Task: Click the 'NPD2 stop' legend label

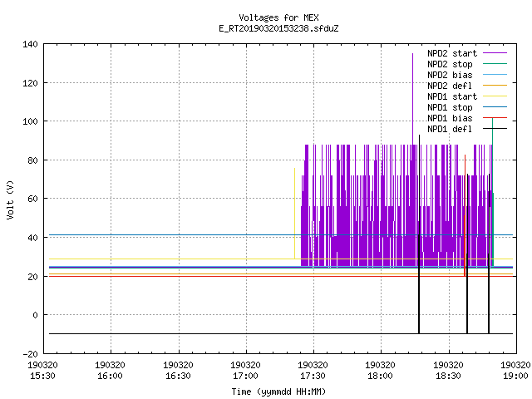Action: [x=450, y=64]
